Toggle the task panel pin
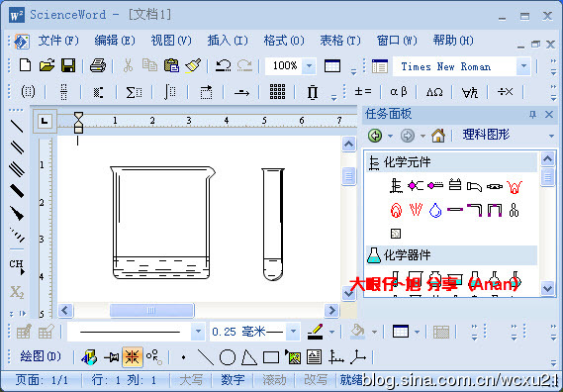Viewport: 563px width, 392px height. click(533, 115)
